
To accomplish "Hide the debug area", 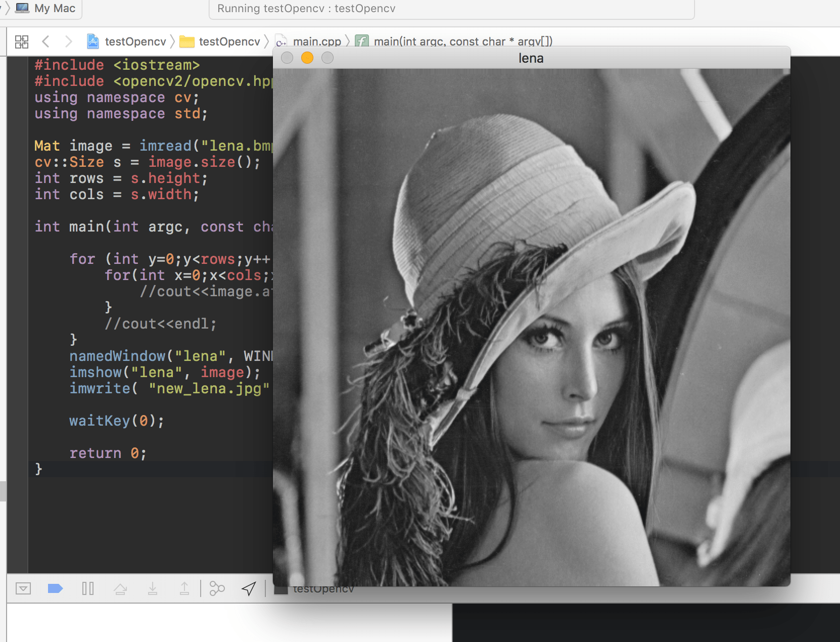I will pos(23,588).
